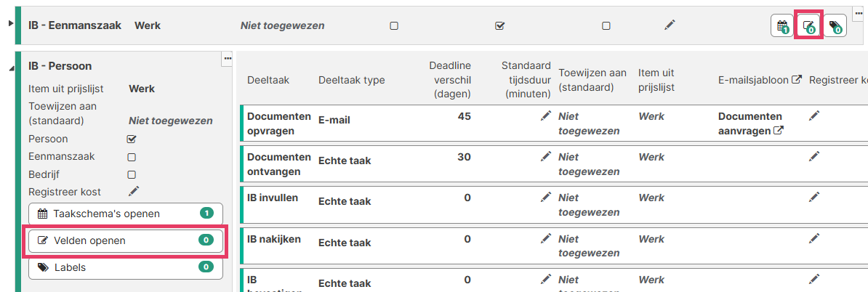The image size is (868, 292).
Task: Edit register cost pencil for Documenten ontvangen row
Action: pos(814,156)
